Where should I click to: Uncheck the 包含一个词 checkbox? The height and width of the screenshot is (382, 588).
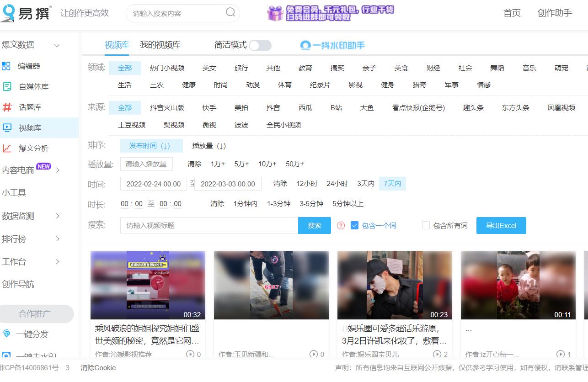click(354, 225)
